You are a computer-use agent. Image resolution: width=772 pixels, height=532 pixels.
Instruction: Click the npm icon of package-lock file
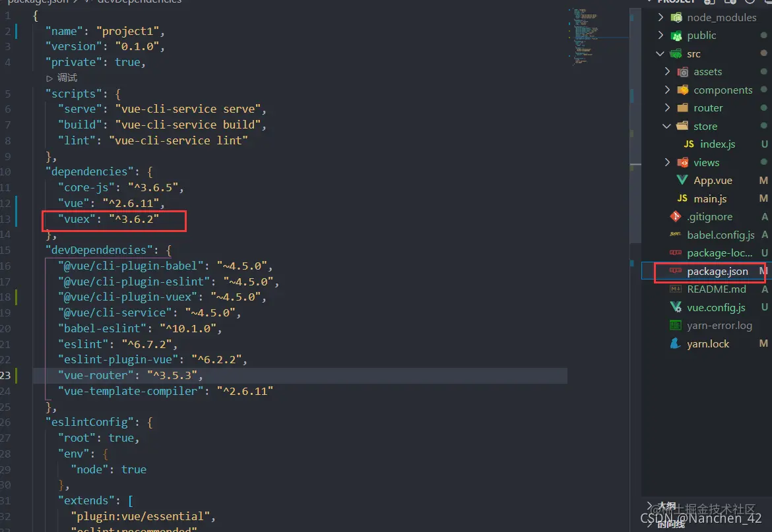point(676,252)
